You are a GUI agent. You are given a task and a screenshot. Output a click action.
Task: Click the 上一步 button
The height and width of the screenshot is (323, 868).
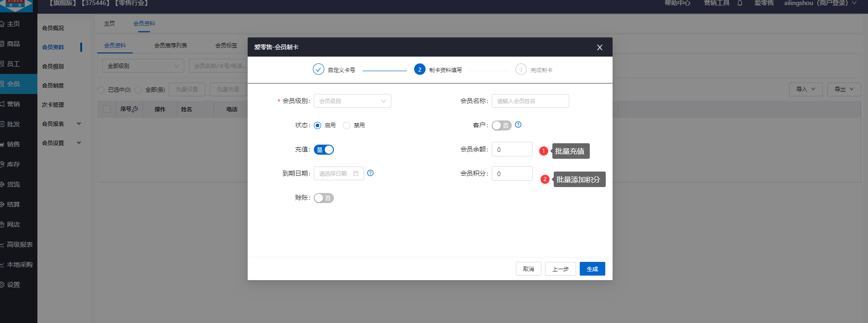560,269
